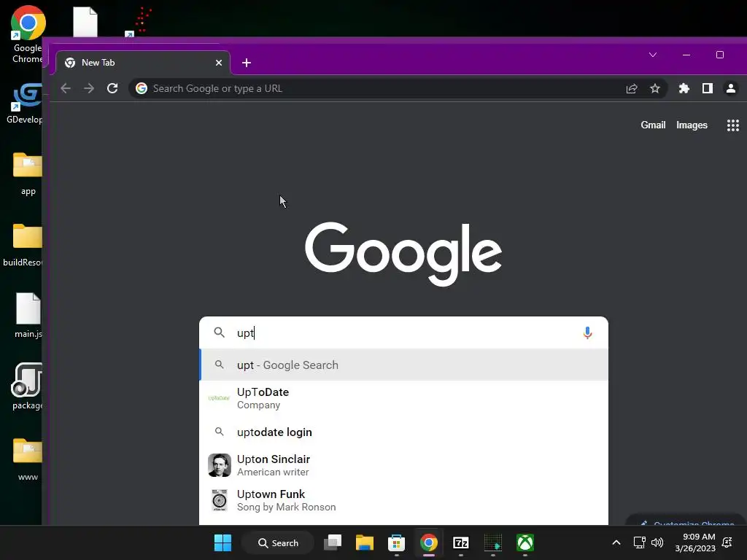Image resolution: width=747 pixels, height=560 pixels.
Task: Start voice search with the microphone icon
Action: pos(587,332)
